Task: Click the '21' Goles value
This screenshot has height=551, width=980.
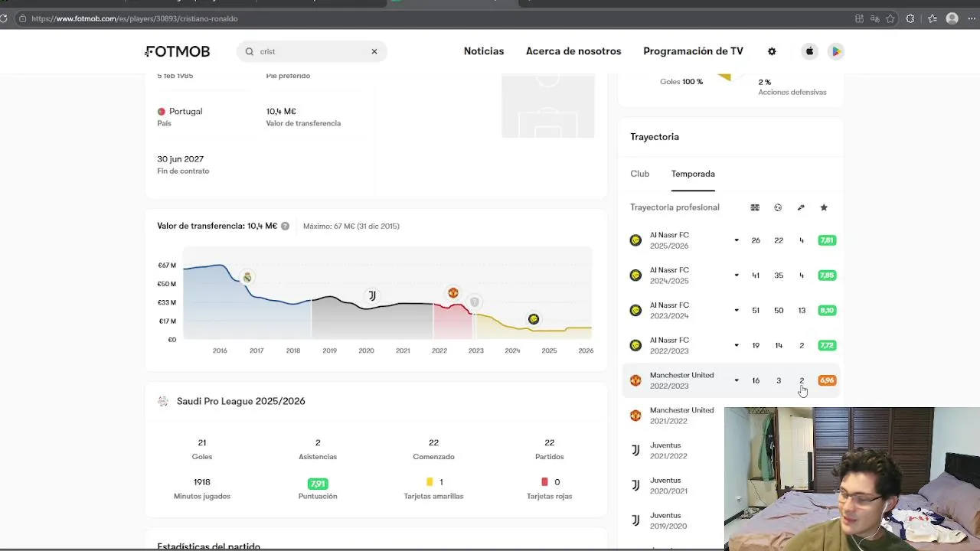Action: [202, 442]
